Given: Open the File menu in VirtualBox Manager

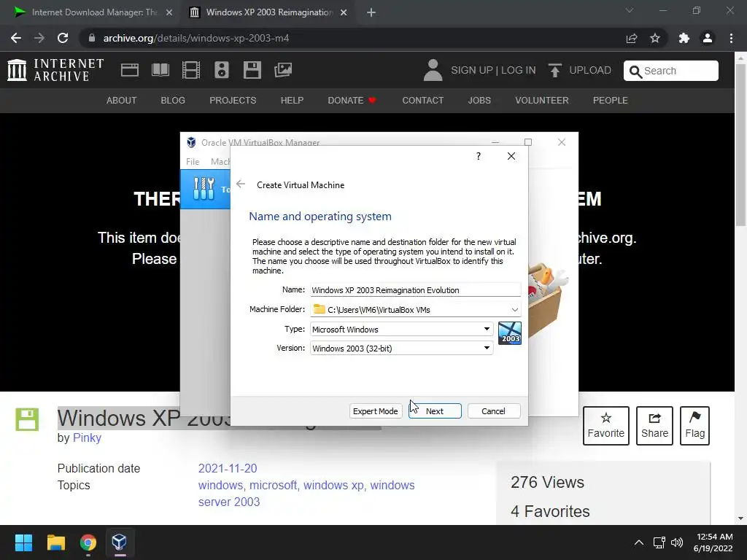Looking at the screenshot, I should click(193, 161).
